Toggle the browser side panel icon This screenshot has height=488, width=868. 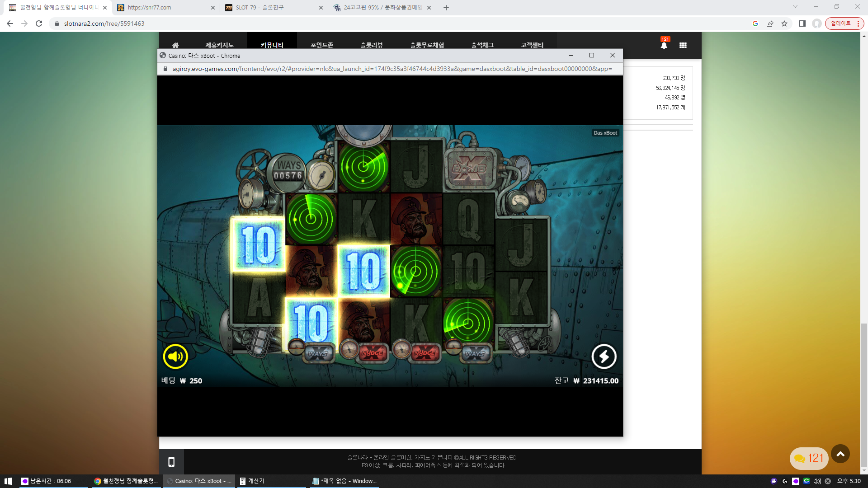point(802,23)
